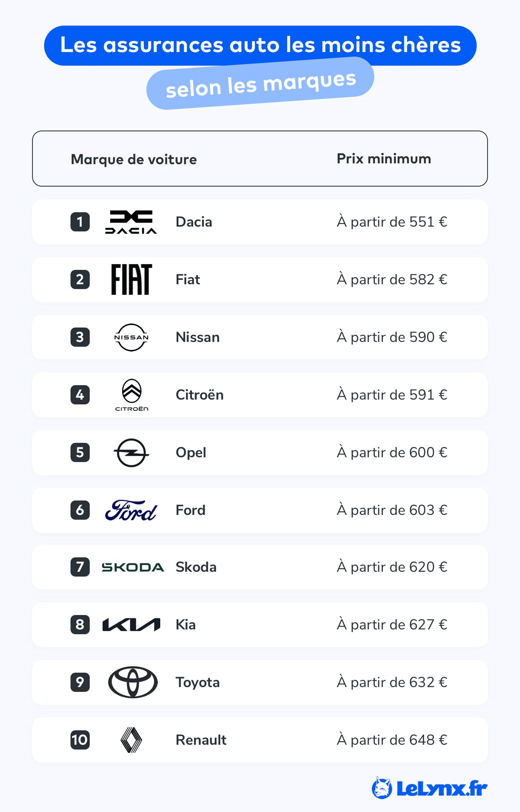Open the LeLynx.fr logo link
Screen dimensions: 520x812
[429, 788]
